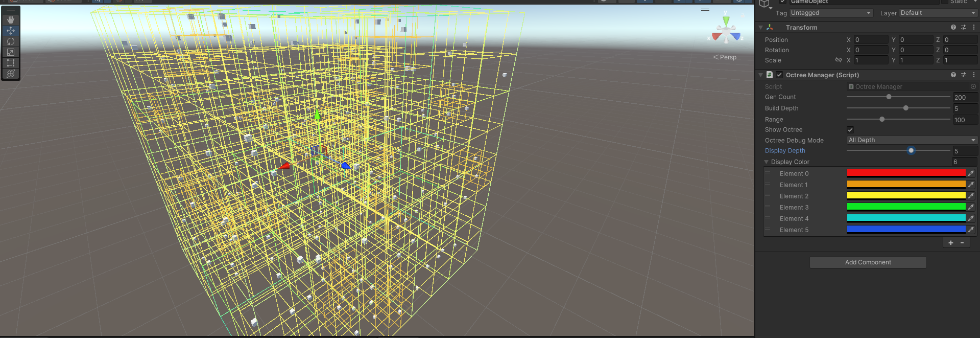Toggle the Octree Manager script enabled checkbox
The image size is (980, 338).
coord(779,75)
